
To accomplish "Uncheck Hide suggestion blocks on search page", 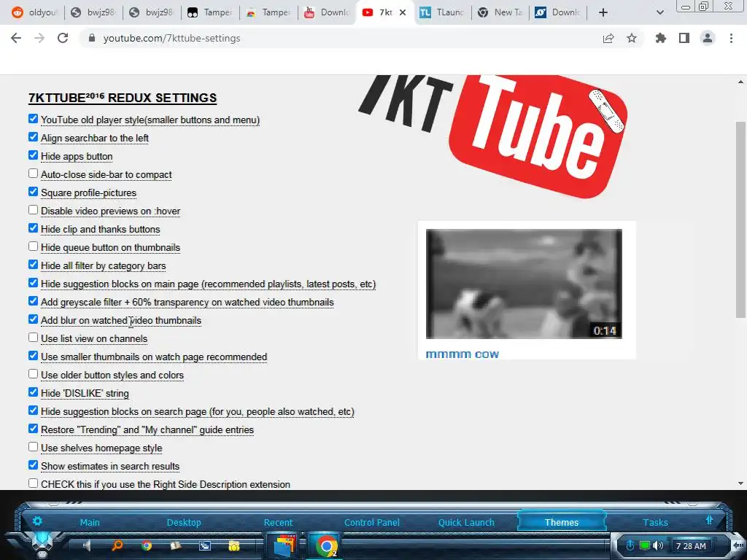I will (x=33, y=411).
